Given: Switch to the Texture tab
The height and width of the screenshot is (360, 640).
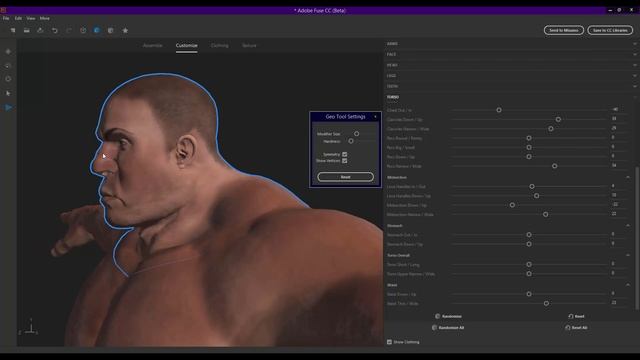Looking at the screenshot, I should click(x=249, y=45).
